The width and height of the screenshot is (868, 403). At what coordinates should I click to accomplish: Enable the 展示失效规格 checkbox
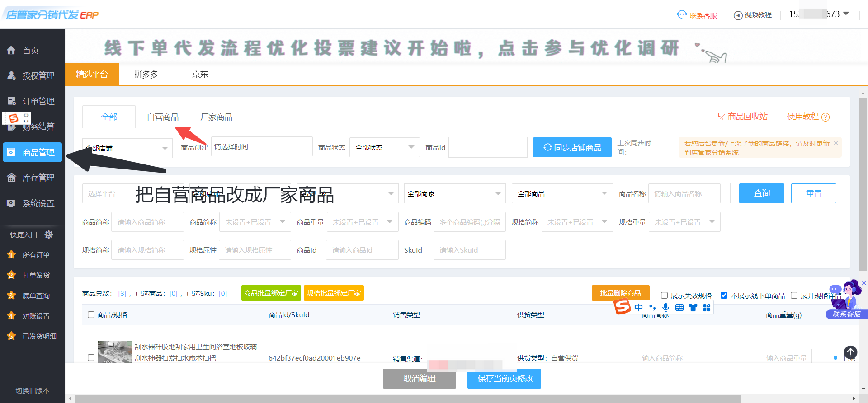click(x=664, y=295)
